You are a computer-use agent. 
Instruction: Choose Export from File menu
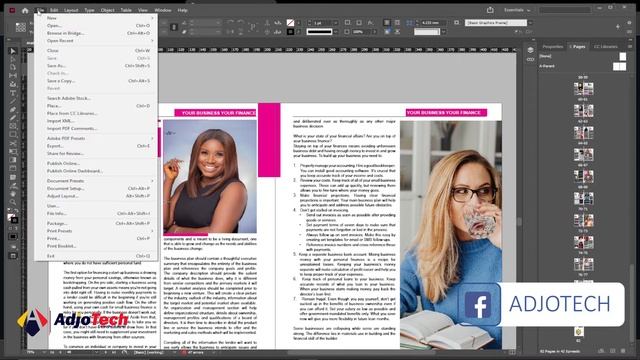click(96, 146)
